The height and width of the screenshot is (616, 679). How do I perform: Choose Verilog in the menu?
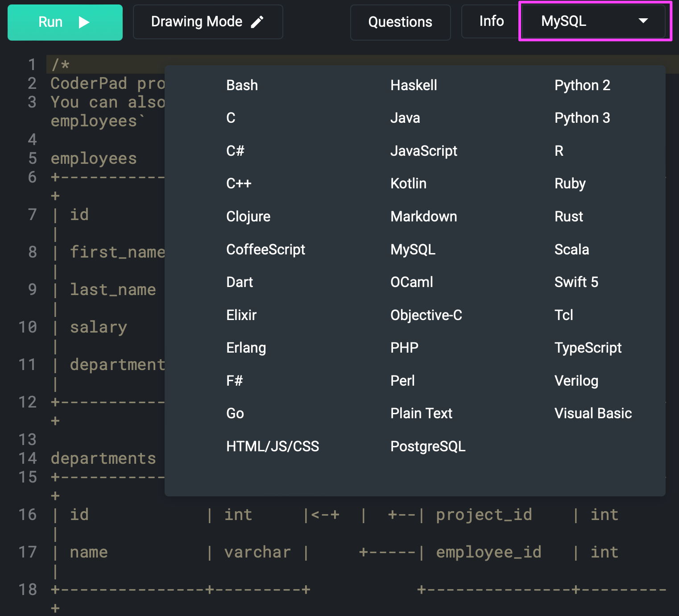pos(576,381)
